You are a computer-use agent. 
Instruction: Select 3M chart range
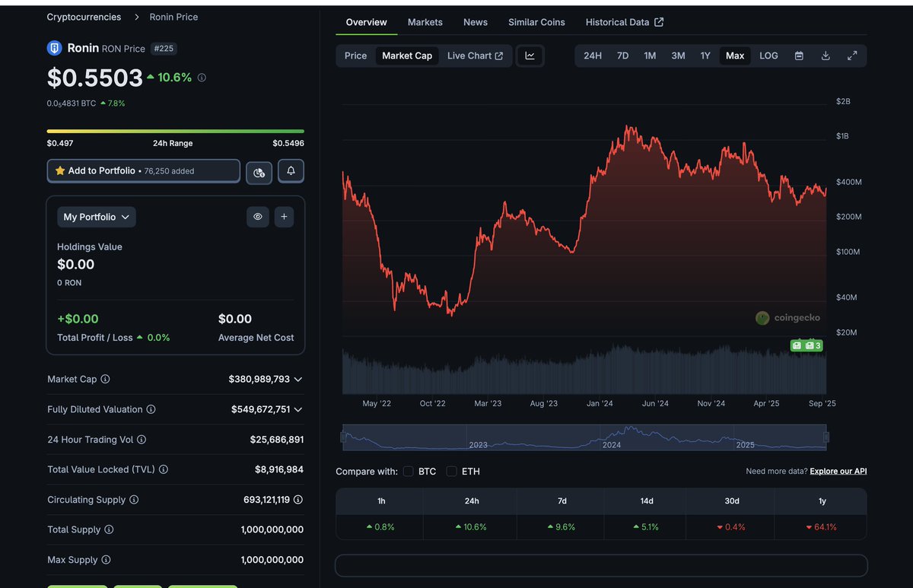pos(678,56)
